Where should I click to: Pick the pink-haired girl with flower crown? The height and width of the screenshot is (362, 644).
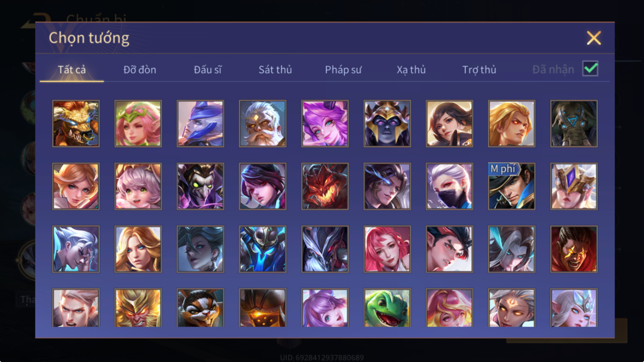[138, 124]
